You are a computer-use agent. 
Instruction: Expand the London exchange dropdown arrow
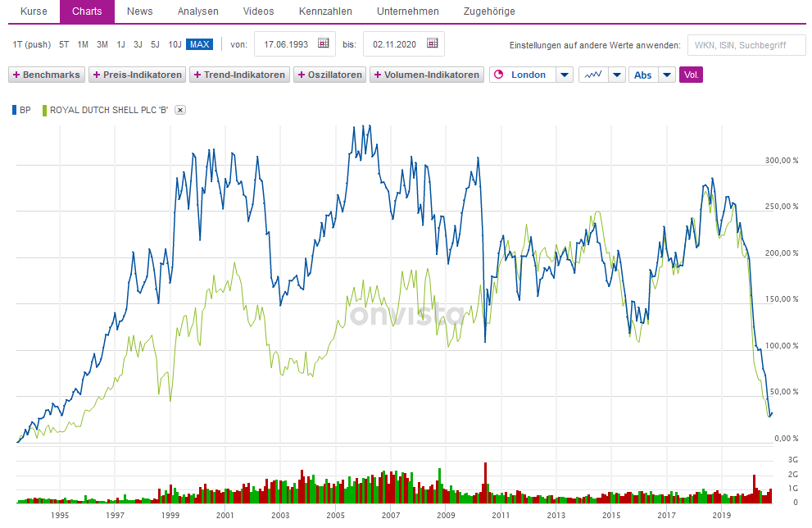[565, 75]
